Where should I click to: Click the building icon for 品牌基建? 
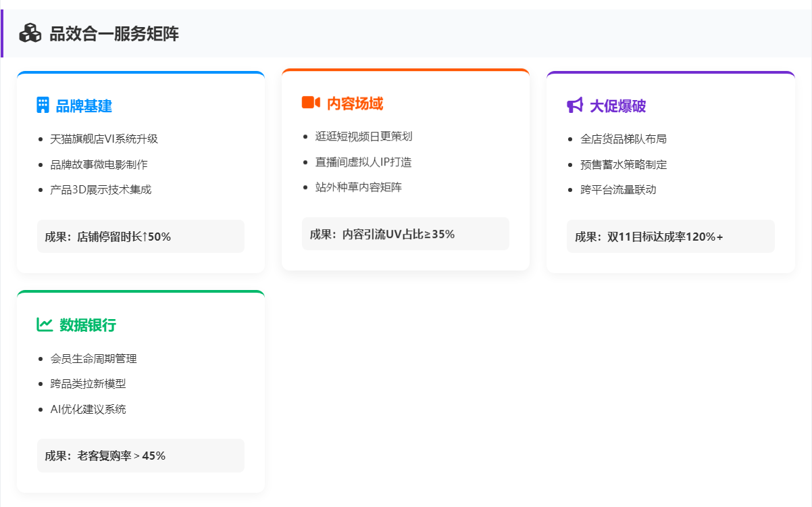43,105
